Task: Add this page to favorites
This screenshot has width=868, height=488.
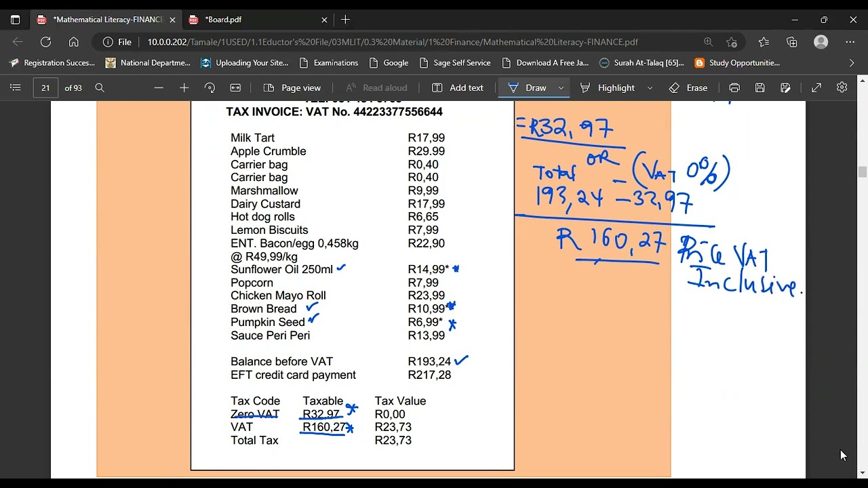Action: [x=731, y=42]
